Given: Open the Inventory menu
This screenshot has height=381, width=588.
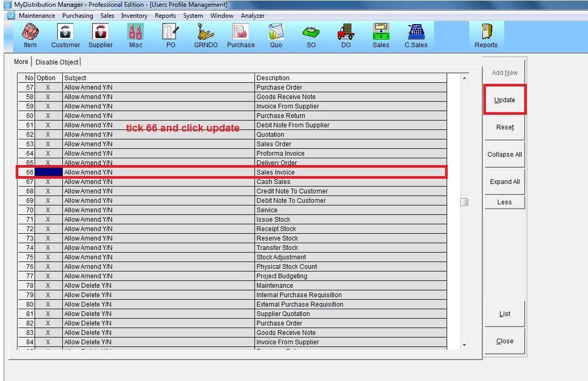Looking at the screenshot, I should [x=134, y=16].
